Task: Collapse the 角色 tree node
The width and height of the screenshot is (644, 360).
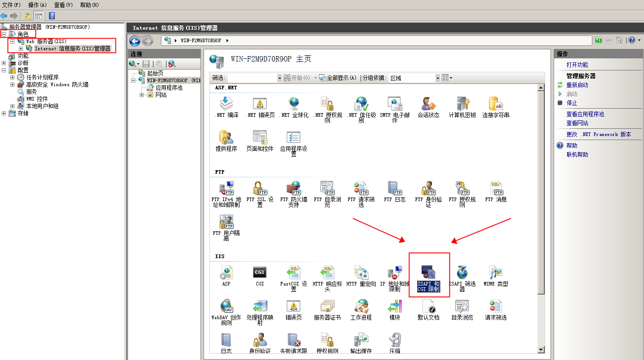Action: pyautogui.click(x=4, y=34)
